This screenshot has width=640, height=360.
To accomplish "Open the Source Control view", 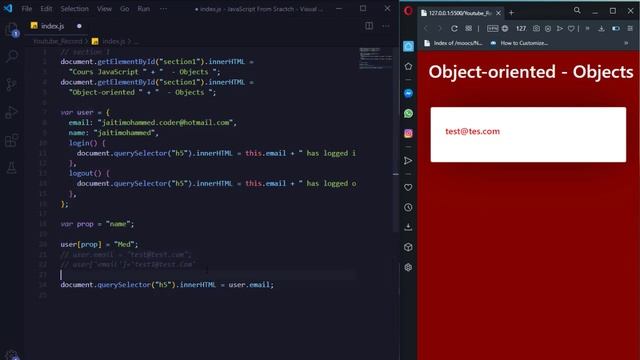I will [x=11, y=84].
